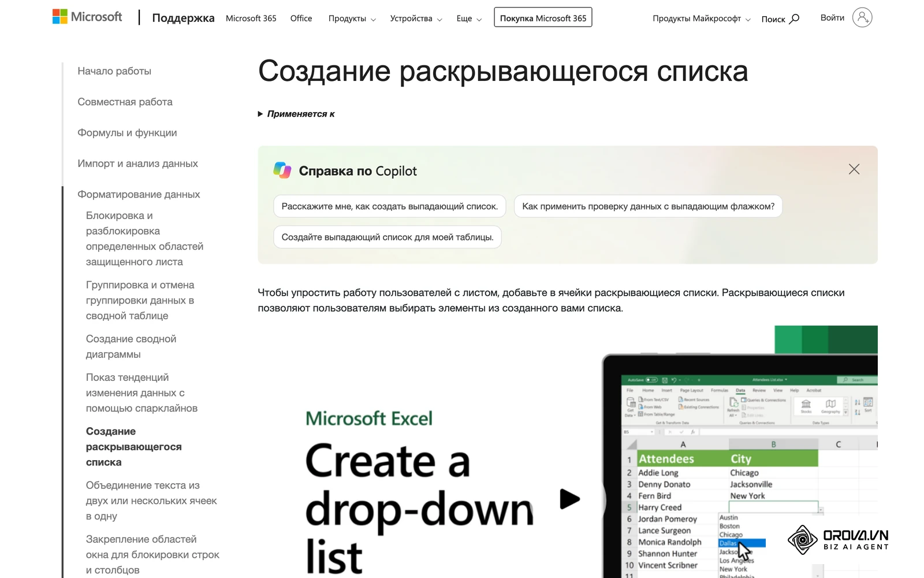Viewport: 924px width, 578px height.
Task: Close the Copilot help panel
Action: [x=854, y=169]
